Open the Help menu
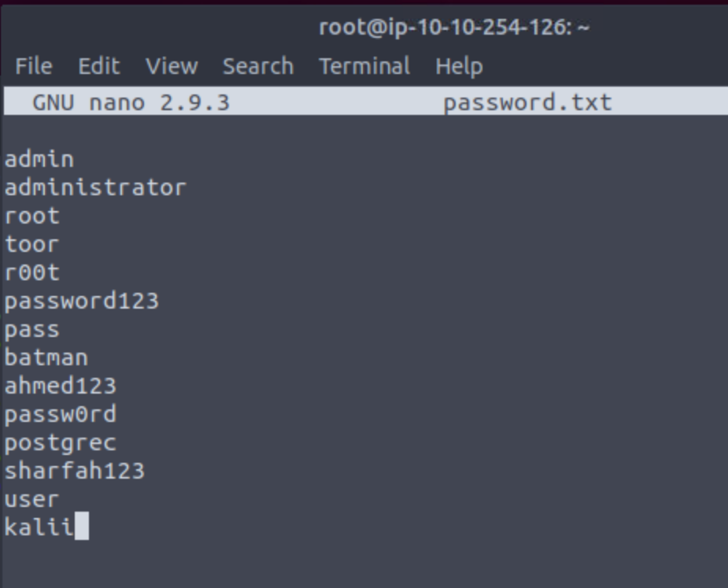Image resolution: width=728 pixels, height=588 pixels. (459, 66)
